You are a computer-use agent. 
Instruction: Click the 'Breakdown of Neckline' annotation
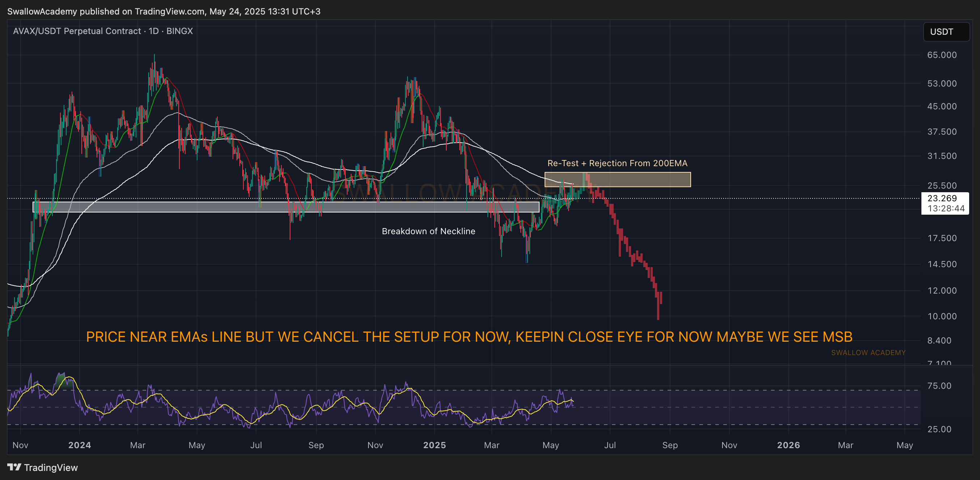click(429, 231)
